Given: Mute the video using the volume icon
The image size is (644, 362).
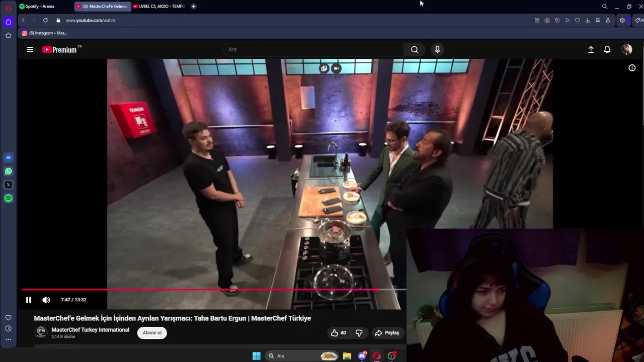Looking at the screenshot, I should (x=46, y=300).
